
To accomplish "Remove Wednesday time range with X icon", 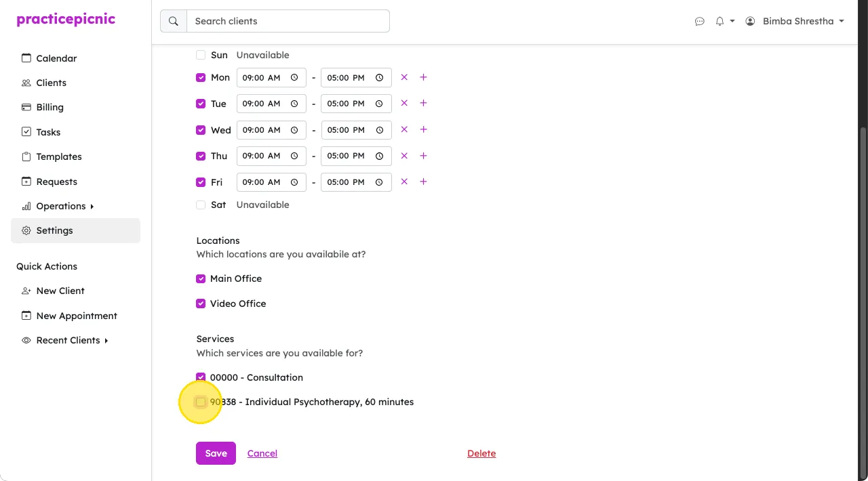I will pyautogui.click(x=404, y=129).
